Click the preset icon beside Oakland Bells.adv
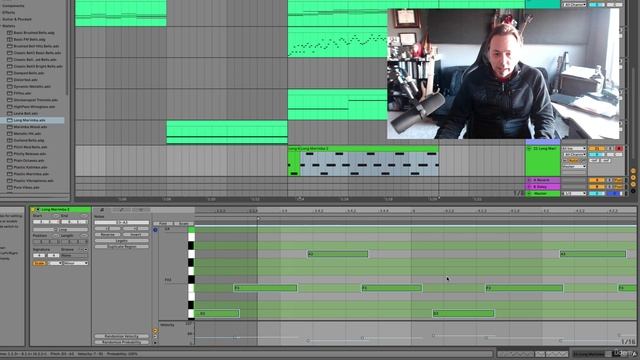 (10, 140)
